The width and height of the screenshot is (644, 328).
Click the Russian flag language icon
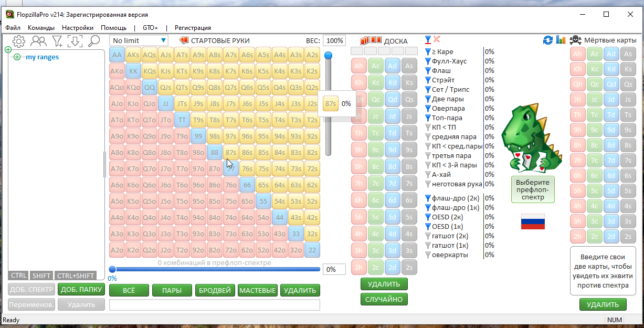[533, 221]
